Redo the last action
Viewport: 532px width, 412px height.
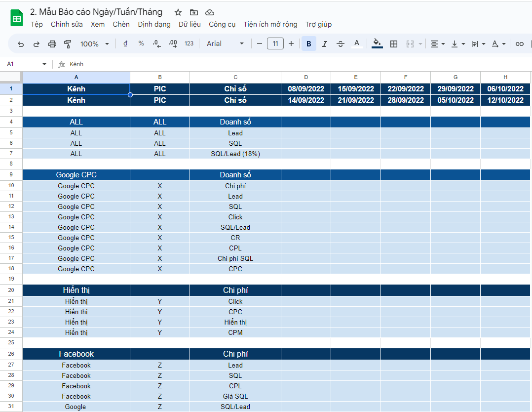[x=37, y=44]
